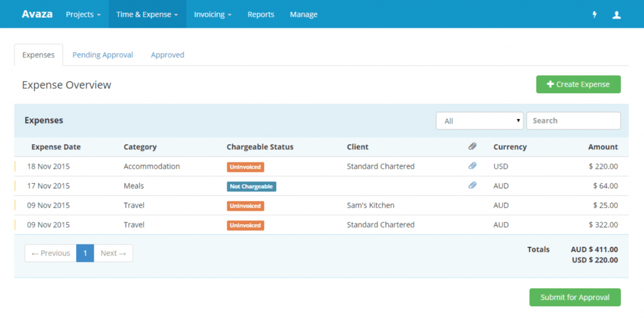Viewport: 644px width, 323px height.
Task: Open the All filter dropdown
Action: pos(479,121)
